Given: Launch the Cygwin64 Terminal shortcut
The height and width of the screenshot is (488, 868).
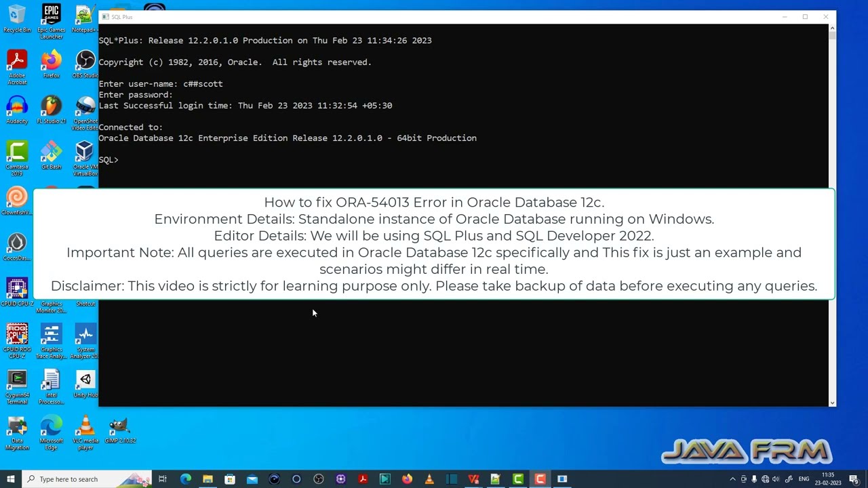Looking at the screenshot, I should point(17,386).
